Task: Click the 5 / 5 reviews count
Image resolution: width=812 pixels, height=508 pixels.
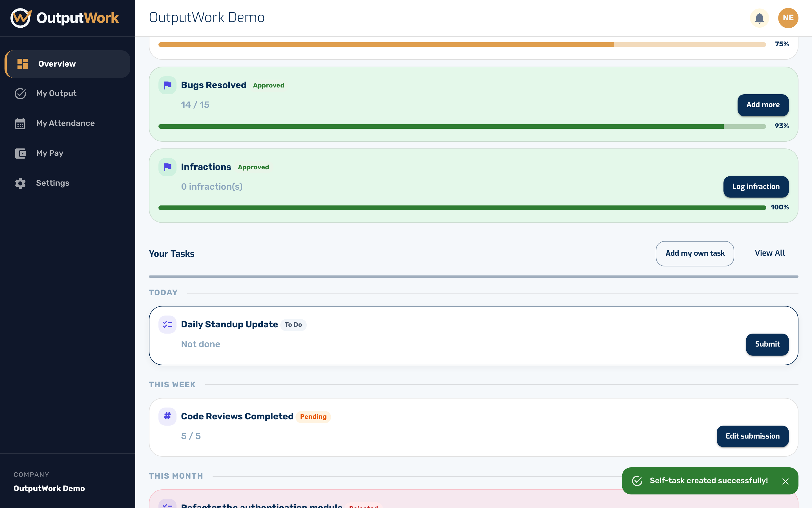Action: tap(191, 436)
